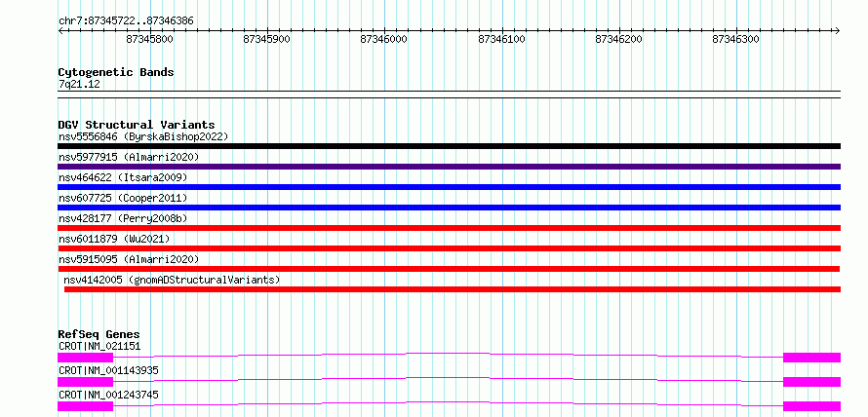Click the left exon block of CROT|NM_001243745

[85, 406]
